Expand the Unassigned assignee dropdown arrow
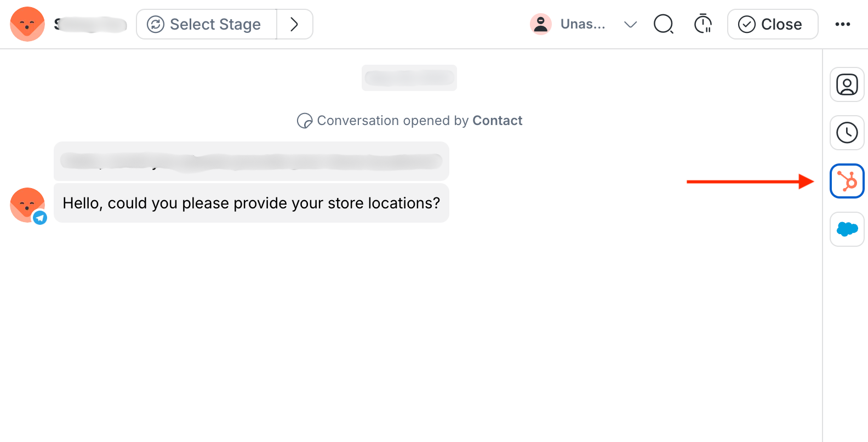Image resolution: width=868 pixels, height=442 pixels. 630,24
